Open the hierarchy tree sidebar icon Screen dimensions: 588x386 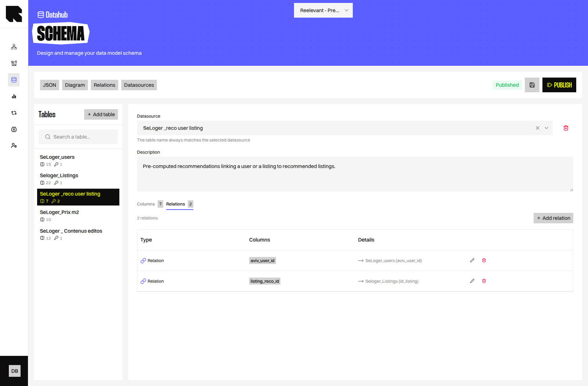point(14,47)
